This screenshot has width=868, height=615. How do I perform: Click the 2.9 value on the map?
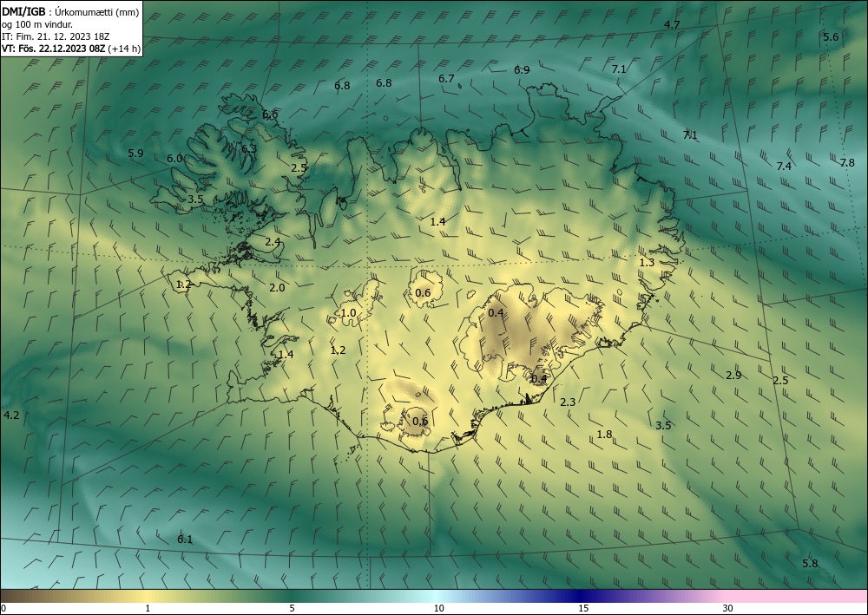tap(733, 376)
